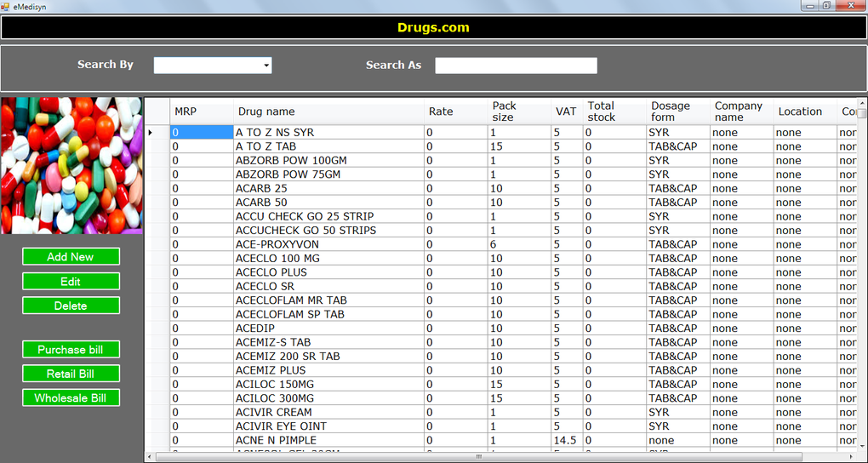The width and height of the screenshot is (868, 463).
Task: Open the Wholesale Bill form
Action: click(x=71, y=397)
